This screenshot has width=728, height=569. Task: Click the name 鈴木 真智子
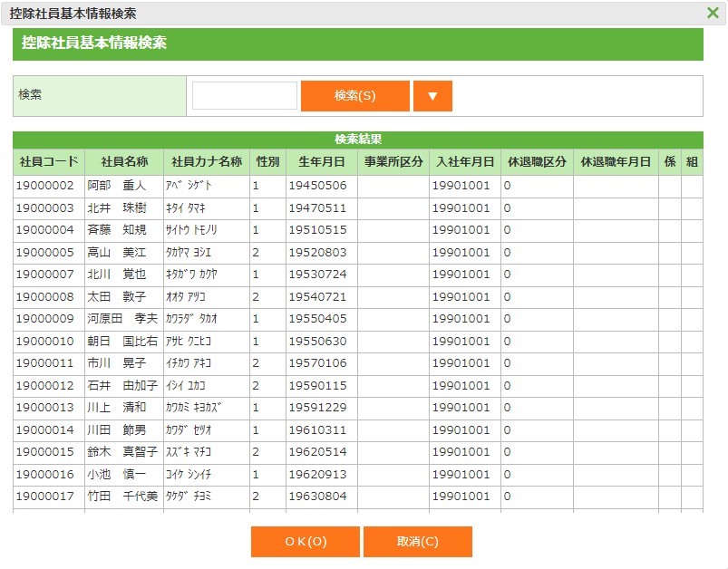coord(122,452)
